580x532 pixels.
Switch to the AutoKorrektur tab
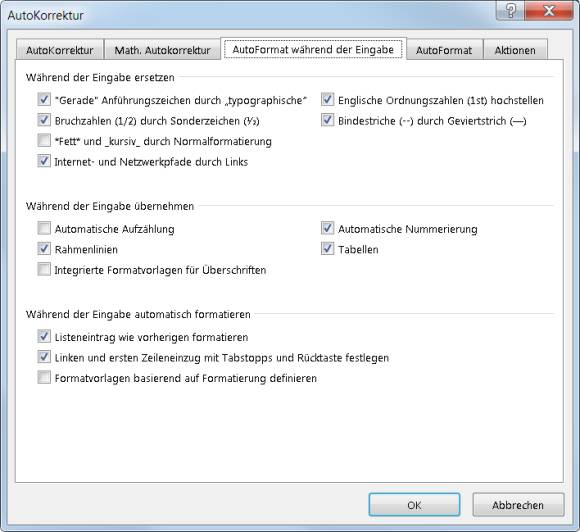point(60,50)
